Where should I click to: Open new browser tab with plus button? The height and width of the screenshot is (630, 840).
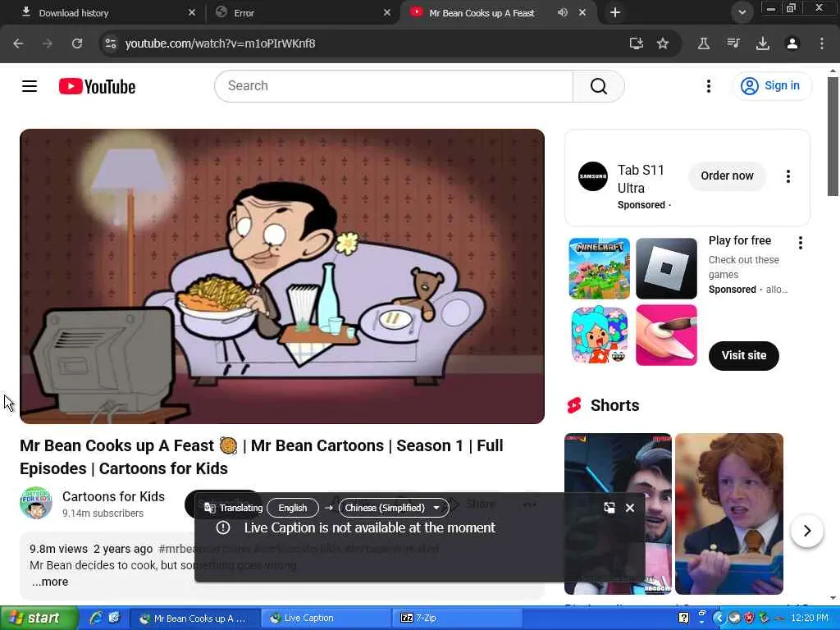(615, 12)
